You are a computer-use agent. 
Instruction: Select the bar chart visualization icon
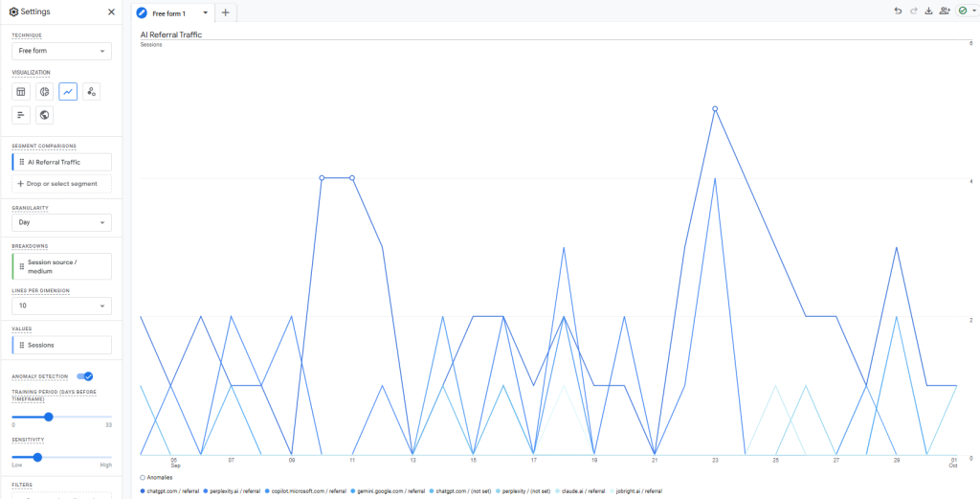pyautogui.click(x=21, y=115)
